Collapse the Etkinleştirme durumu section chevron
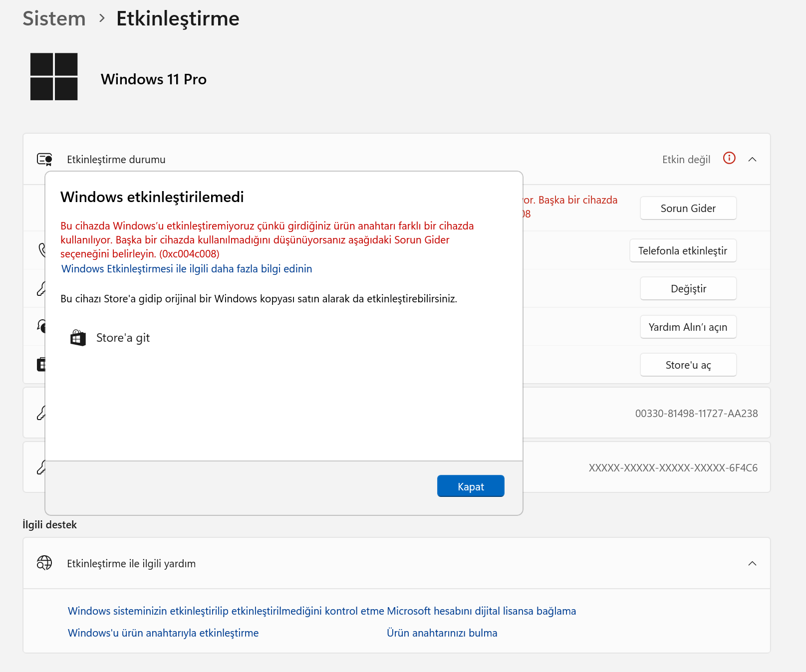Viewport: 806px width, 672px height. [x=752, y=159]
